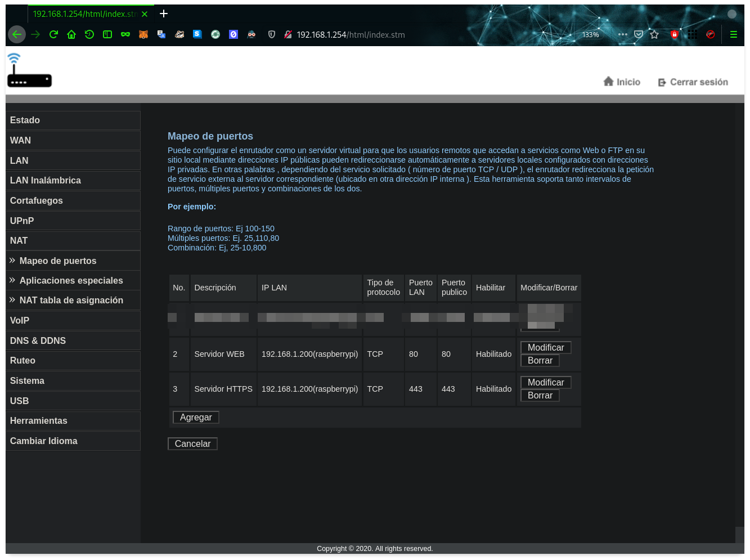Screen dimensions: 750x560
Task: Open Aplicaciones especiales submenu entry
Action: point(71,280)
